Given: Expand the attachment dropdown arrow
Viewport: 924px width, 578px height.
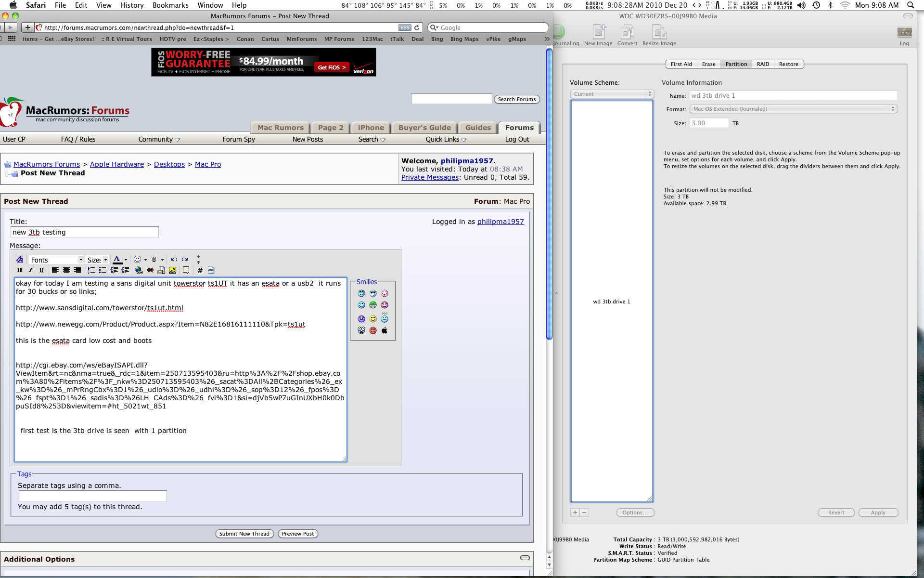Looking at the screenshot, I should (162, 260).
